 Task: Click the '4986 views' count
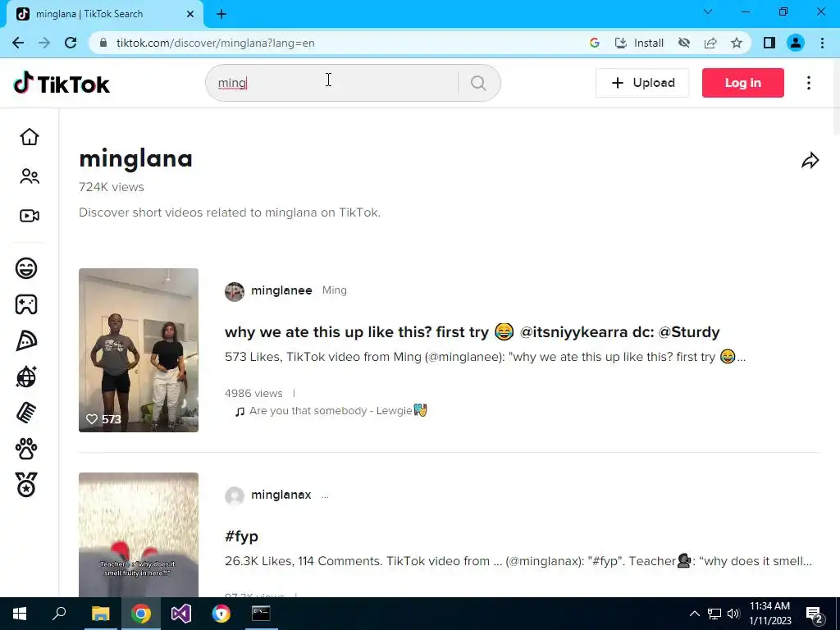[253, 393]
